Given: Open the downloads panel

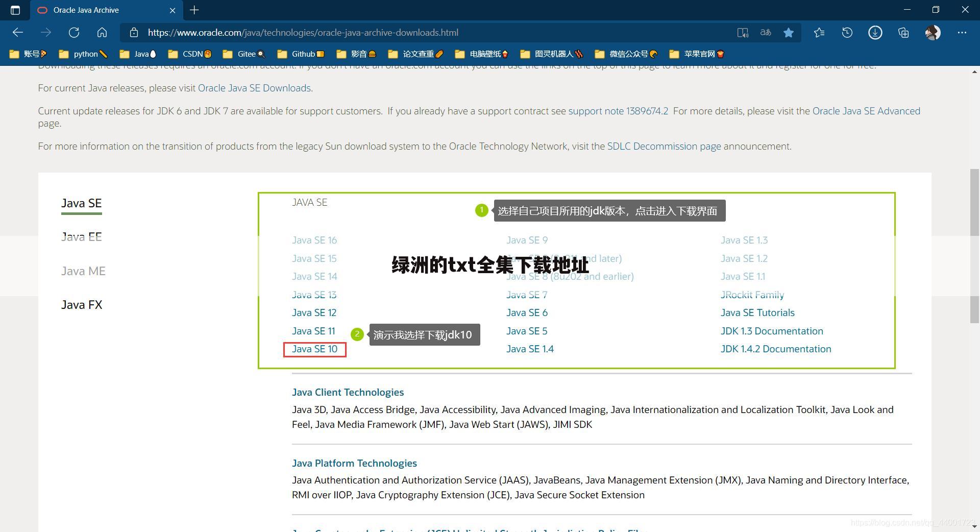Looking at the screenshot, I should pos(875,33).
